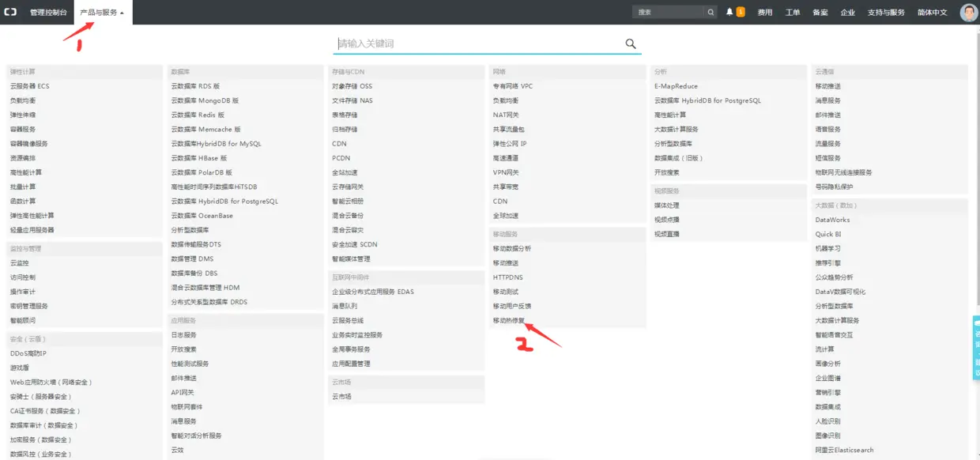Screen dimensions: 980x460
Task: Open 资源编排
Action: coord(23,158)
